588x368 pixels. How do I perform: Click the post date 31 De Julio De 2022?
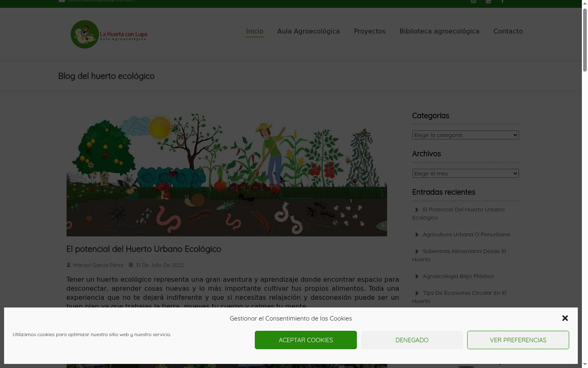160,265
